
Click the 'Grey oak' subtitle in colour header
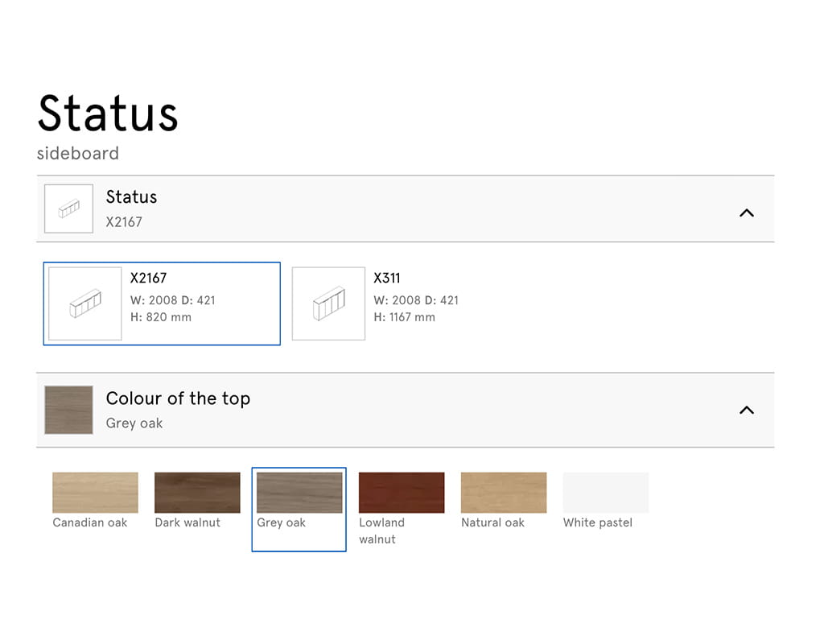(x=134, y=423)
